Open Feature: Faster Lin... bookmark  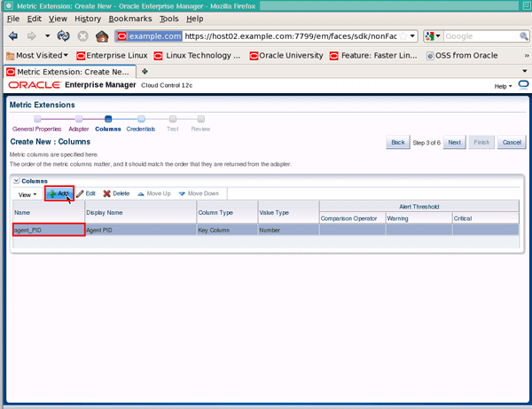[373, 55]
